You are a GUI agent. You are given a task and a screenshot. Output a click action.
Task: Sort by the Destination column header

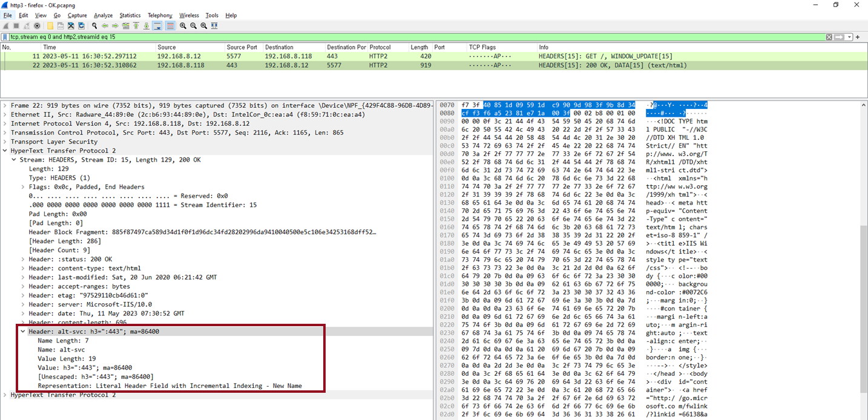(x=294, y=47)
